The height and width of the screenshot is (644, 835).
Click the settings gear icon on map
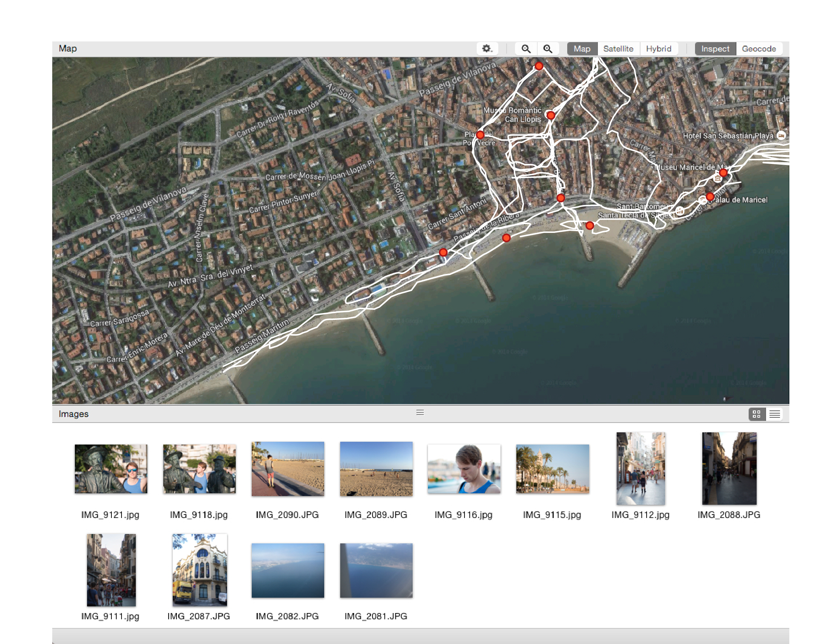(x=486, y=48)
